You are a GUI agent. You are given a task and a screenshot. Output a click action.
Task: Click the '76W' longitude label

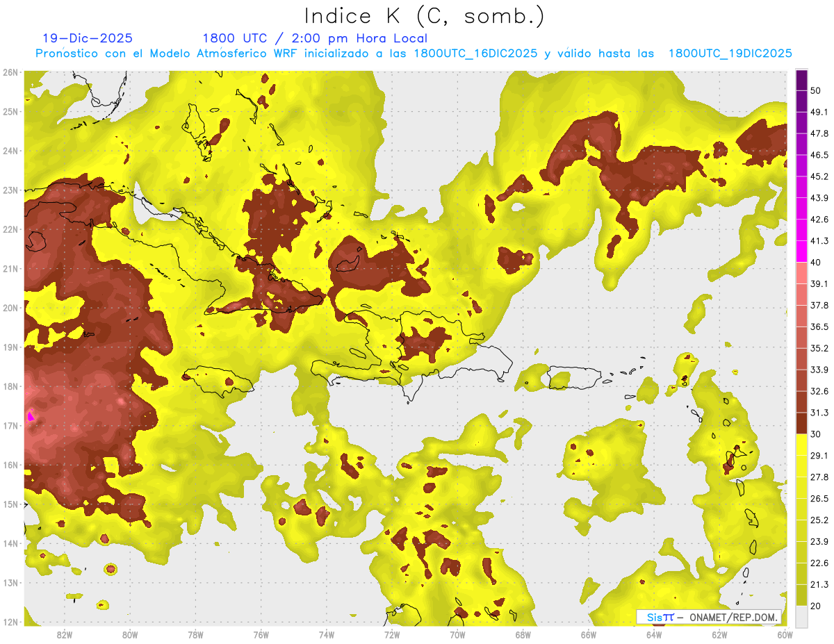261,635
